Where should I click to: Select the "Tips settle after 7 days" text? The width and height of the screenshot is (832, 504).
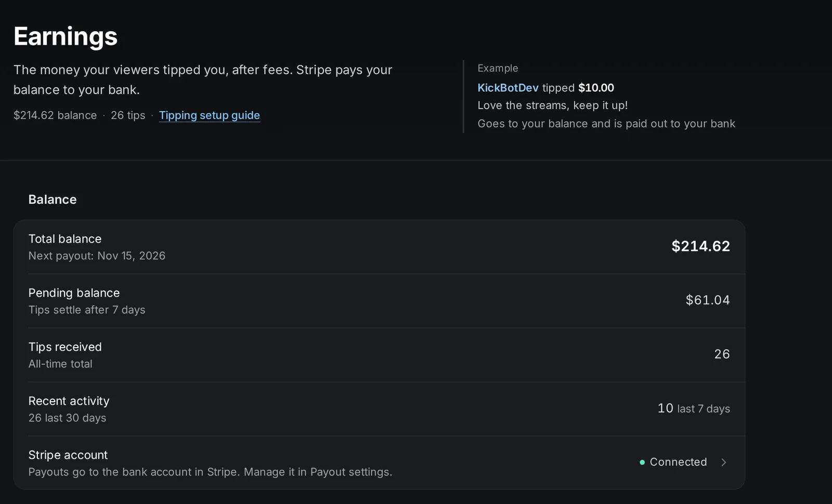click(x=87, y=310)
